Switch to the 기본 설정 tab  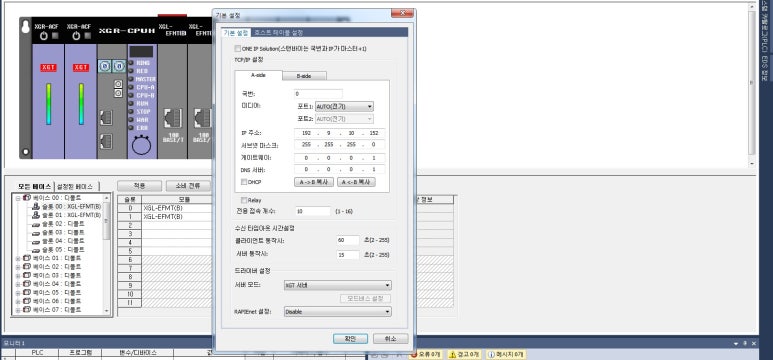(x=236, y=33)
